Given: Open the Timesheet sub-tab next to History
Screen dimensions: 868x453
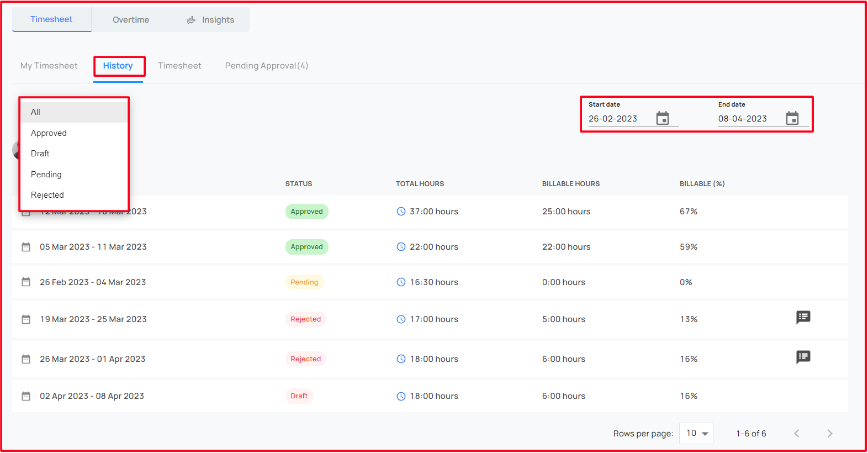Looking at the screenshot, I should pyautogui.click(x=179, y=66).
